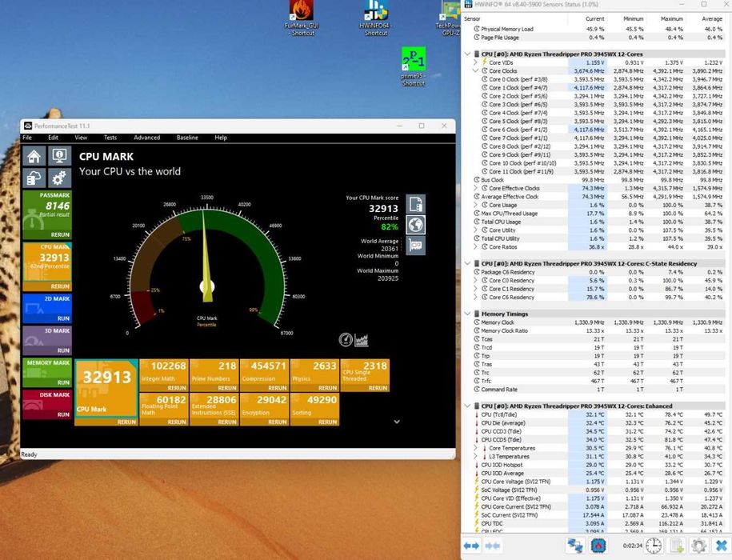
Task: Click the down chevron below test tiles
Action: pos(397,422)
